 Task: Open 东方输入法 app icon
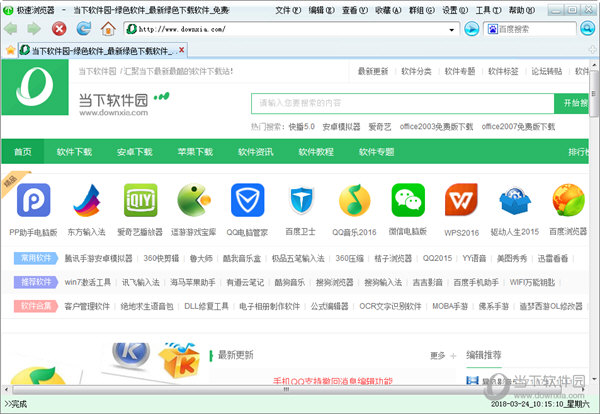tap(87, 200)
